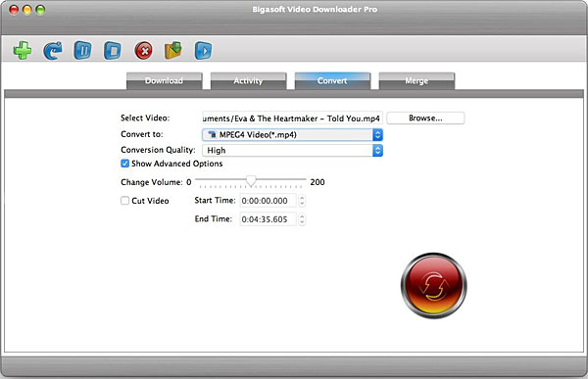Click the Start Time stepper arrows
Viewport: 588px width, 379px height.
tap(302, 201)
